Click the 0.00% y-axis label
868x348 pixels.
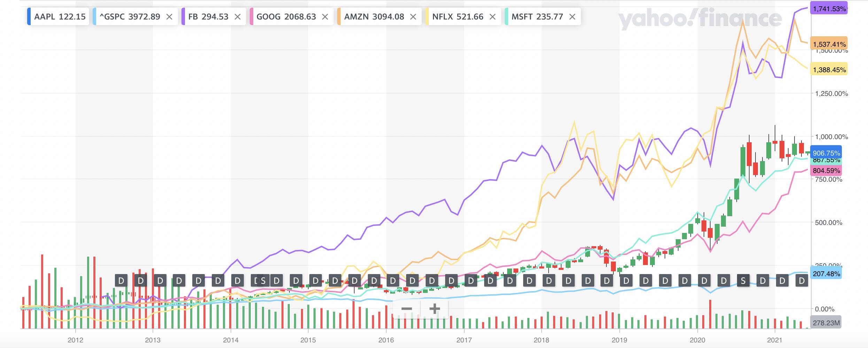(825, 309)
